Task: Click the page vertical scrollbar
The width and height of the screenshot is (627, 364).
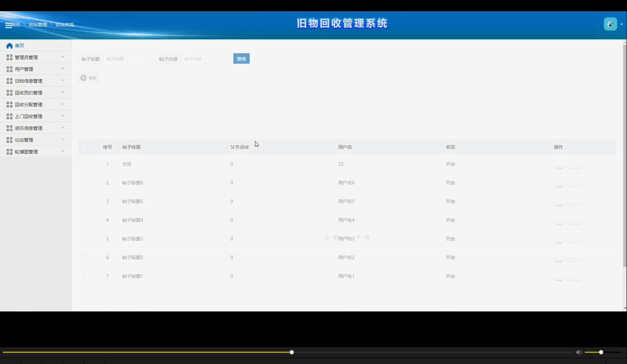Action: pyautogui.click(x=625, y=155)
